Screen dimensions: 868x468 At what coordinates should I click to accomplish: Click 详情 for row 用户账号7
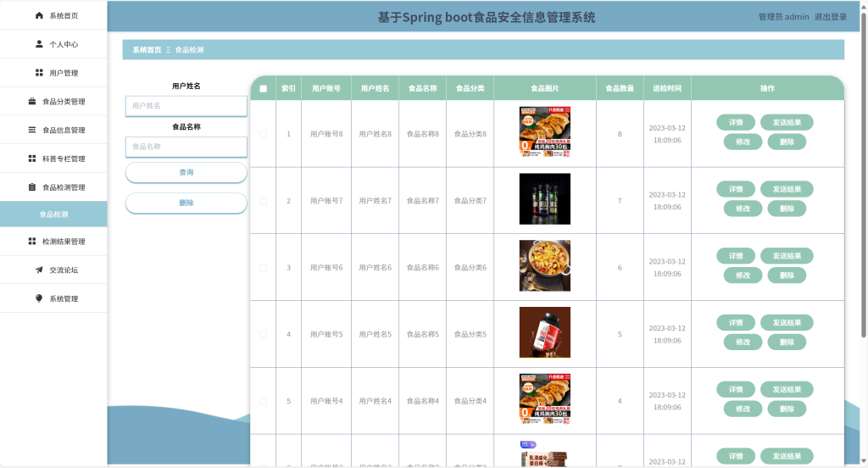coord(736,189)
